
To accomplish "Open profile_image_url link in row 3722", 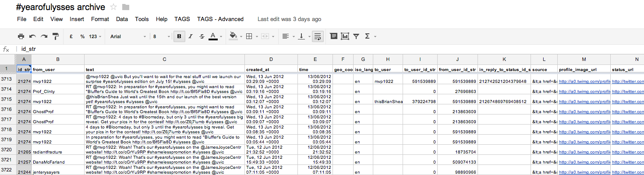I will [584, 172].
